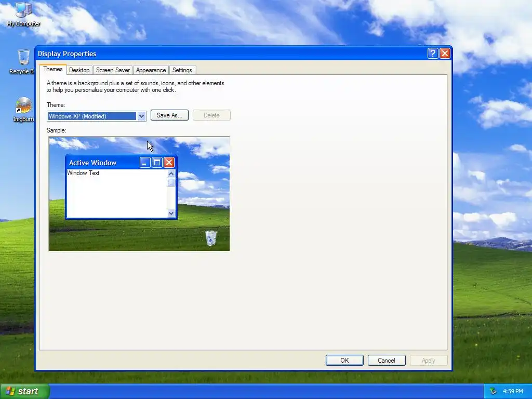Viewport: 532px width, 399px height.
Task: Click the sample theme preview image
Action: coord(139,194)
